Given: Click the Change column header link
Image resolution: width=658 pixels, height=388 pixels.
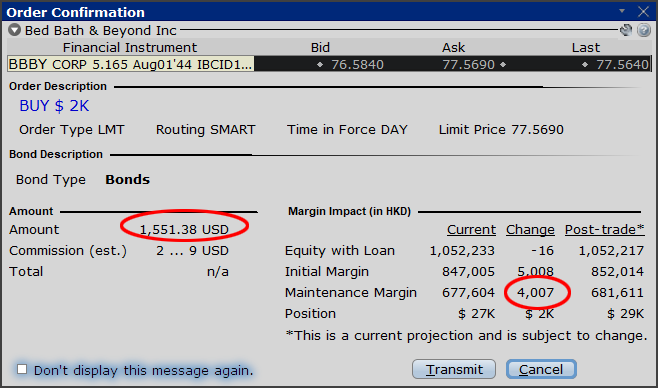Looking at the screenshot, I should [x=530, y=229].
